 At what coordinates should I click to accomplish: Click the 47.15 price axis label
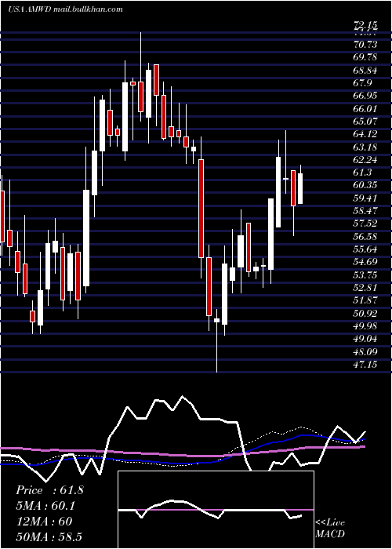[x=365, y=365]
